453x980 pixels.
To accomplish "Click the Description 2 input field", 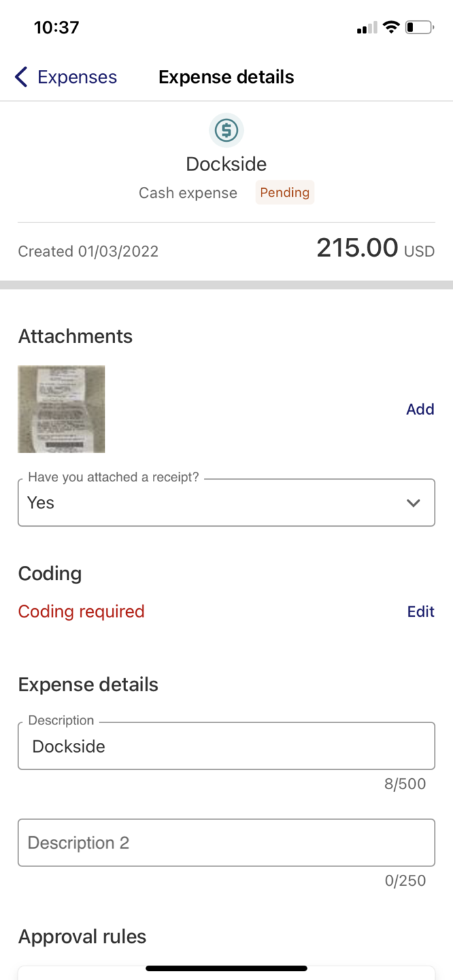I will (226, 842).
